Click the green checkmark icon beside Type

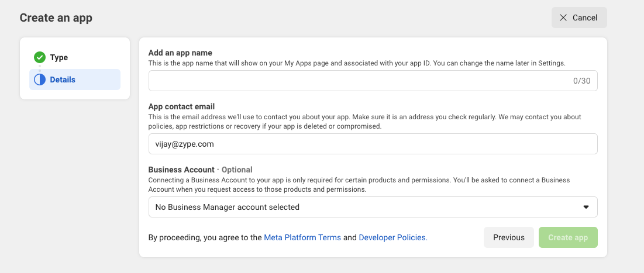pos(40,57)
